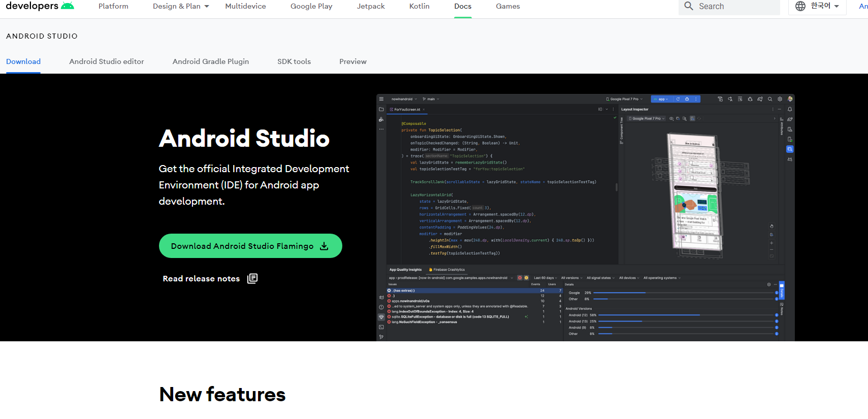868x419 pixels.
Task: Open the All operating systems dropdown
Action: [x=662, y=278]
